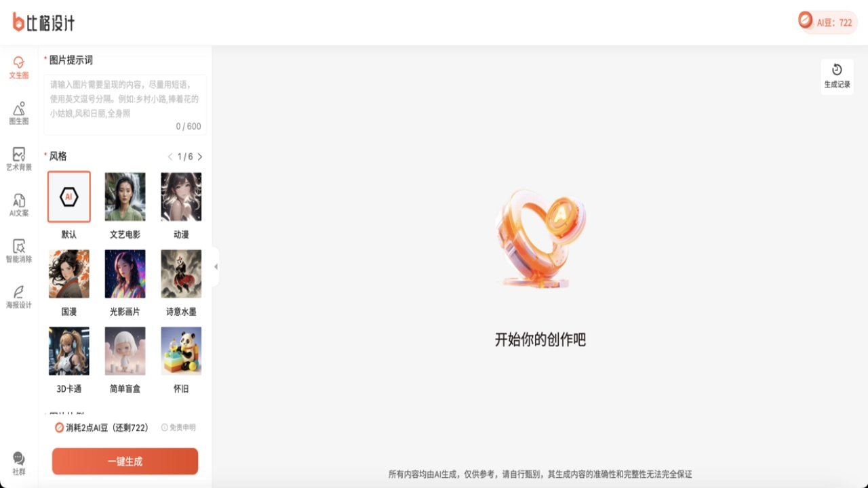Click the image prompt input box

click(125, 102)
